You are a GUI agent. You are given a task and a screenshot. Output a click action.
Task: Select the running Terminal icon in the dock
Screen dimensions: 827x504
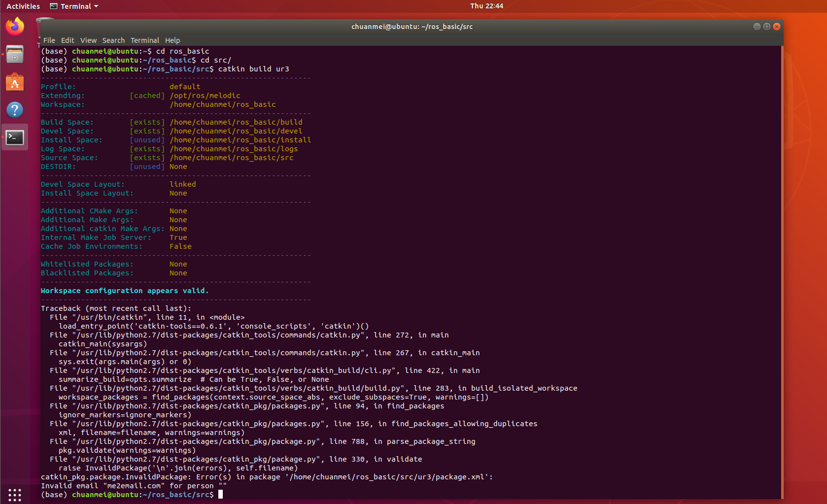click(x=15, y=137)
